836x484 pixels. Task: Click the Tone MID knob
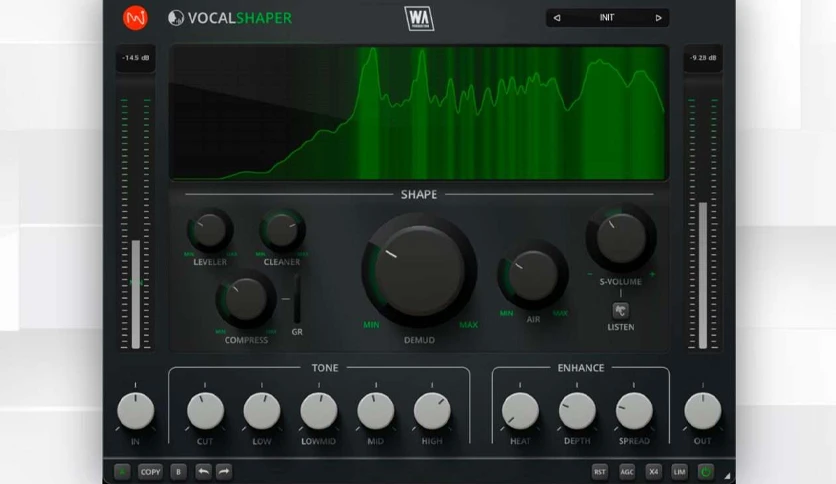tap(375, 411)
